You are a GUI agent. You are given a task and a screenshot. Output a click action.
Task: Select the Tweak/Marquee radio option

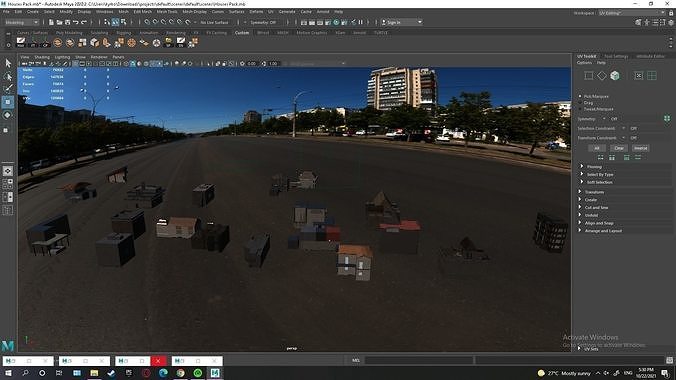[580, 109]
